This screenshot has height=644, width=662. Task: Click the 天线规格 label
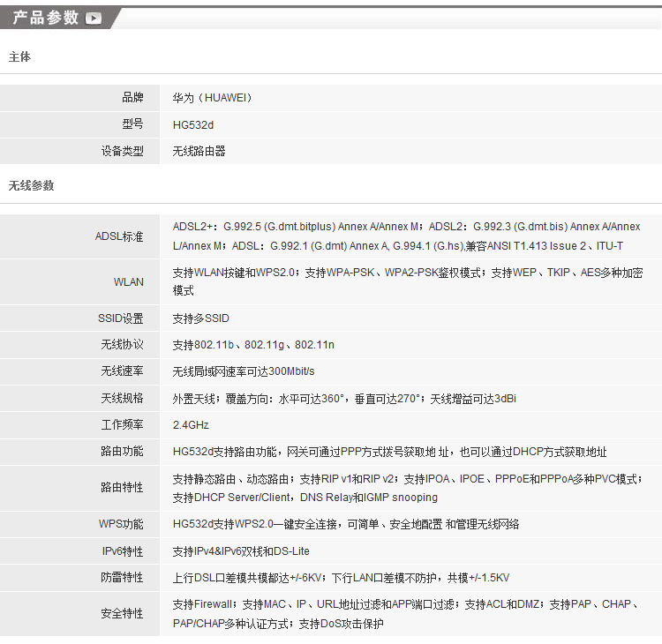pyautogui.click(x=122, y=398)
